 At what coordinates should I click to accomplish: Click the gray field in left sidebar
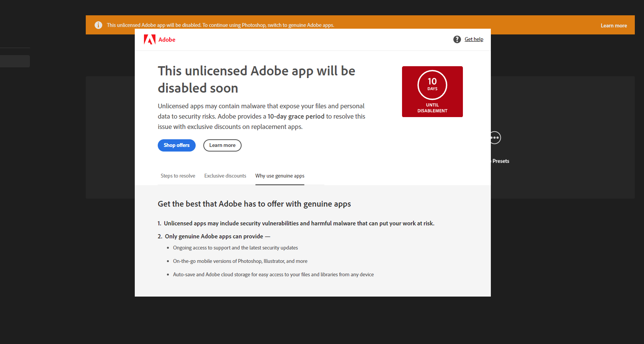tap(15, 61)
